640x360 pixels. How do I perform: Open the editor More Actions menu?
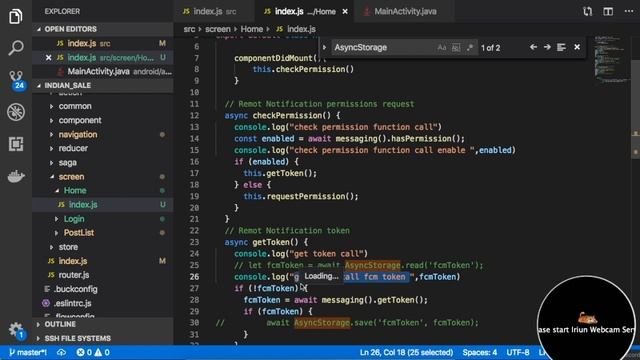(629, 11)
